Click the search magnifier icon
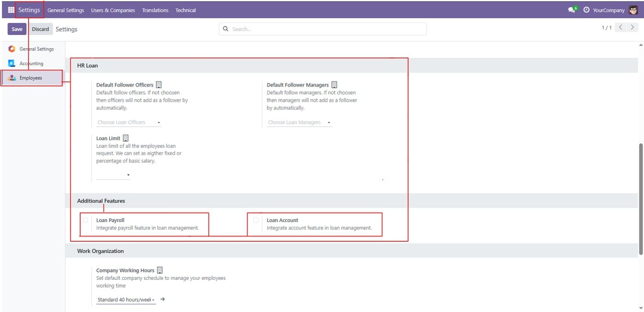 (225, 29)
